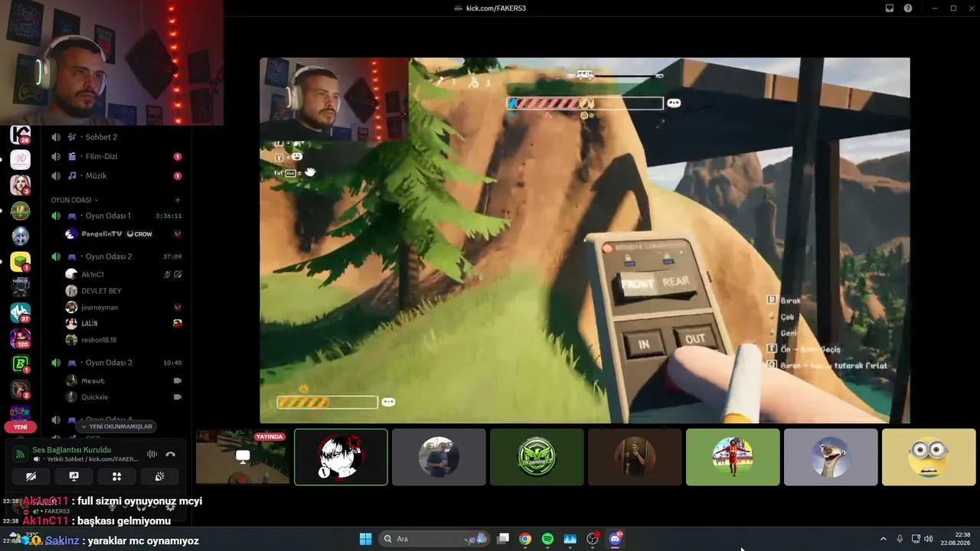Focus the main game stream view

585,240
